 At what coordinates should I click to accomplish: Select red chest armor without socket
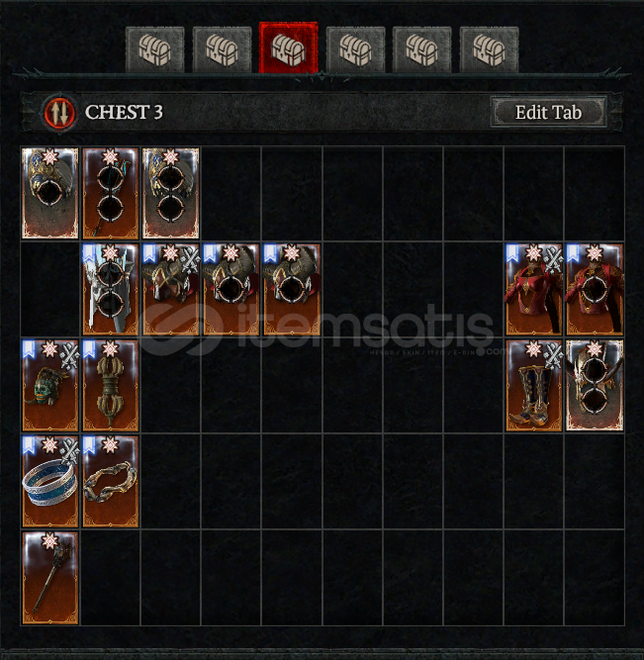tap(534, 289)
